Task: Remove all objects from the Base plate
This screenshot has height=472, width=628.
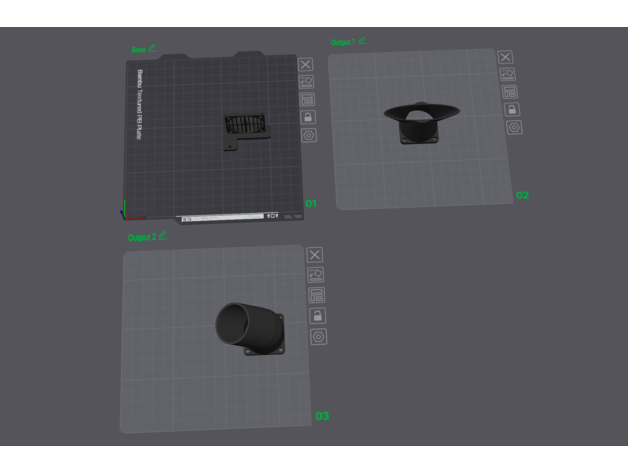Action: pos(308,64)
